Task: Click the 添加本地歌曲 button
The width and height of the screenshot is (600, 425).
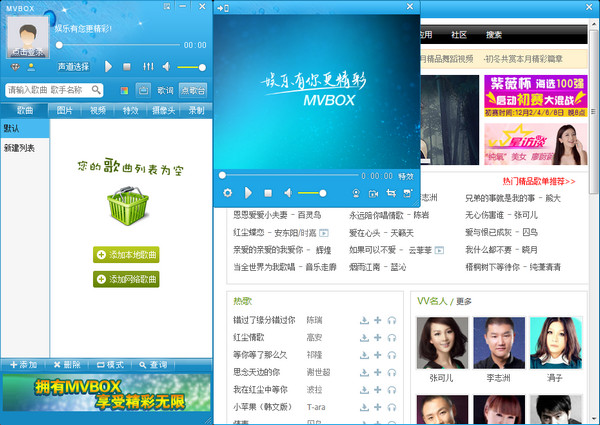Action: point(126,255)
